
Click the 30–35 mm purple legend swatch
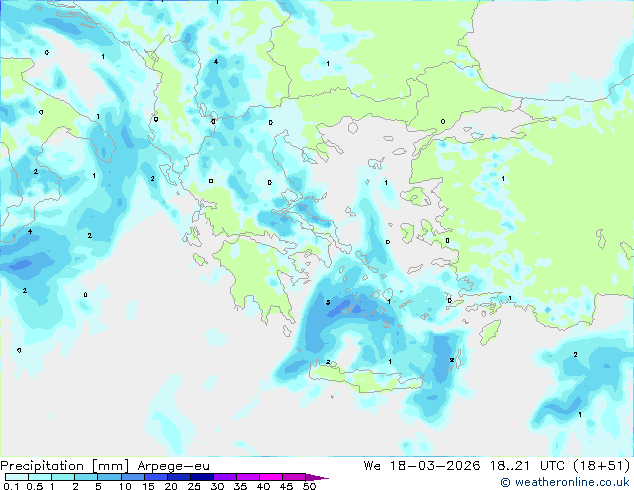224,477
